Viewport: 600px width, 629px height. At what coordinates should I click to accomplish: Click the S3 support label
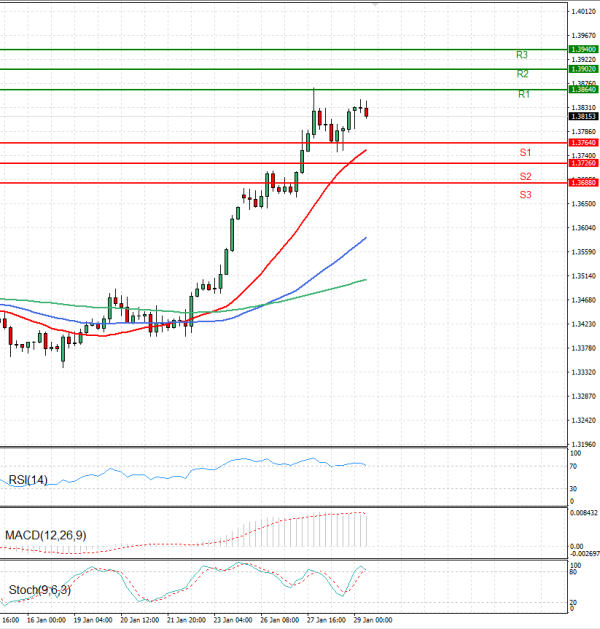point(525,194)
